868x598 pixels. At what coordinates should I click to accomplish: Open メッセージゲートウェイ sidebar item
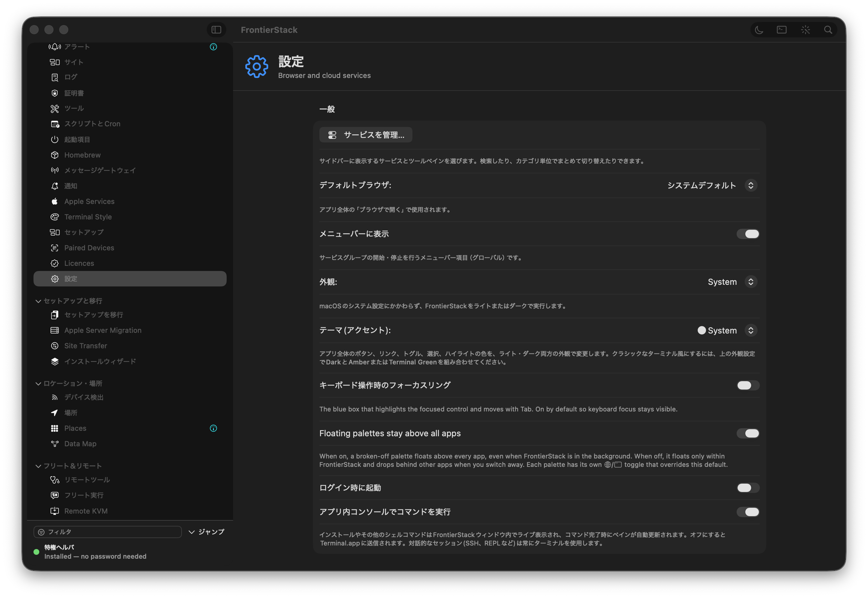pos(130,170)
